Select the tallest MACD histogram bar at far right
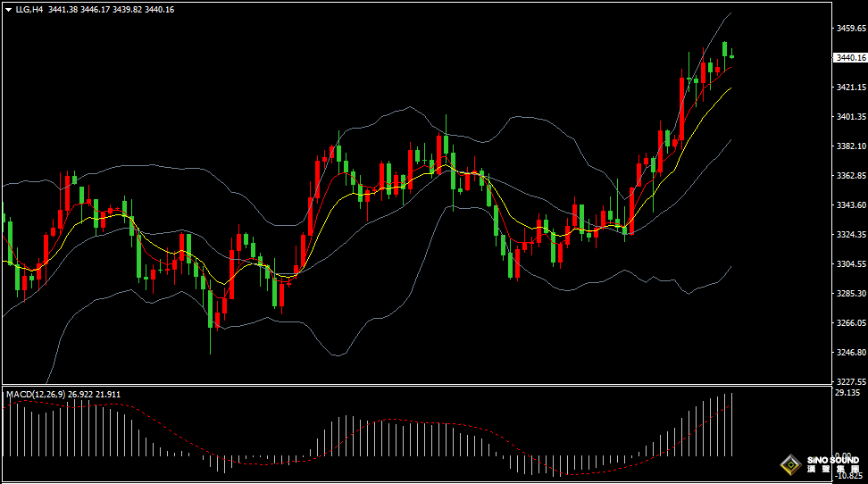 pyautogui.click(x=732, y=424)
